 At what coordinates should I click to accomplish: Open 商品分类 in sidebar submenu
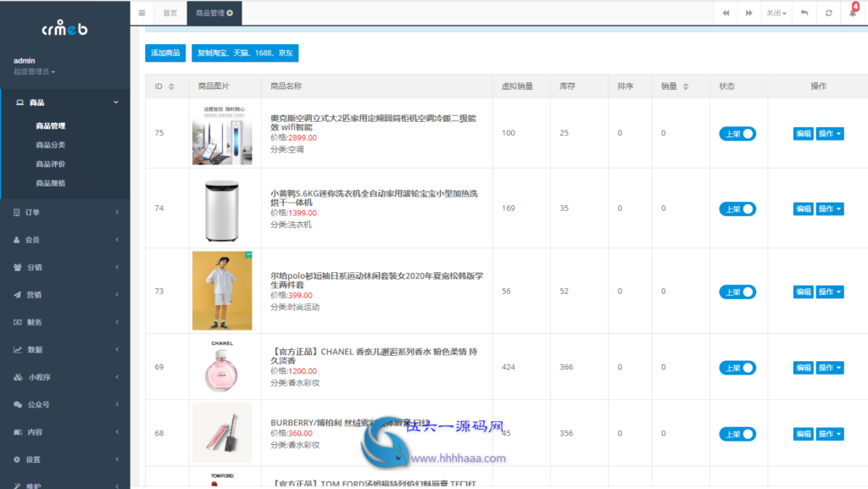point(50,145)
